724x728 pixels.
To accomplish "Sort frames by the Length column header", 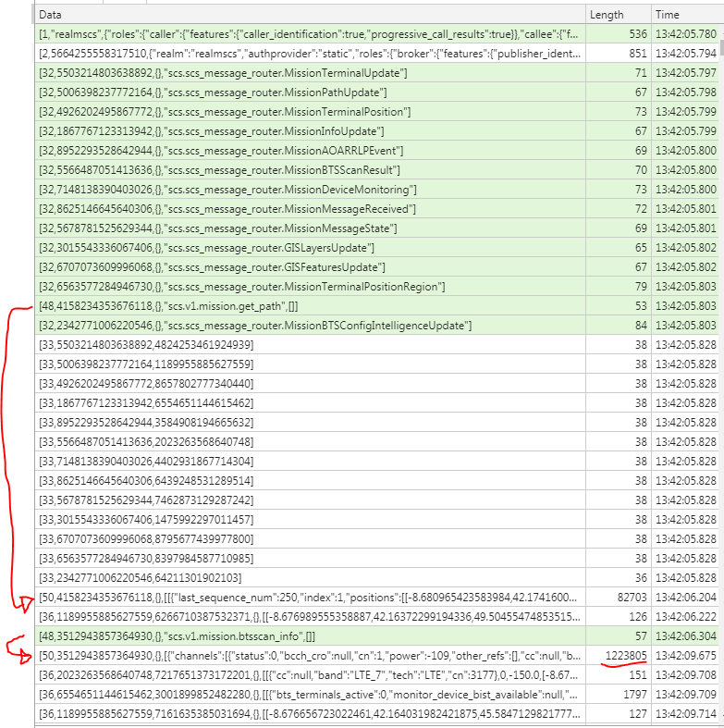I will pyautogui.click(x=618, y=15).
